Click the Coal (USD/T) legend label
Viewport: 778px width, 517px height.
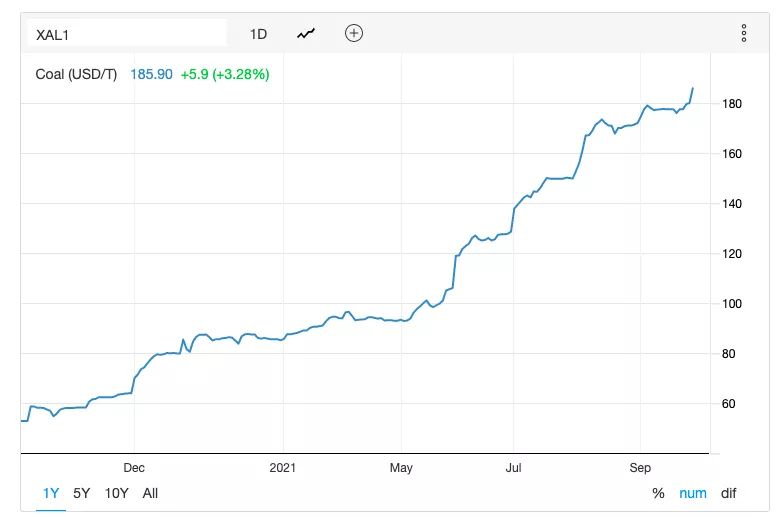76,74
